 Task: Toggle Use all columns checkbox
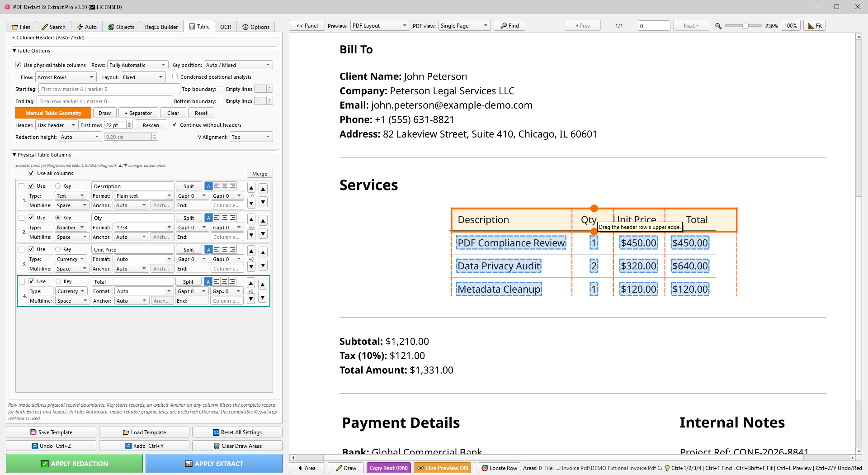point(31,173)
